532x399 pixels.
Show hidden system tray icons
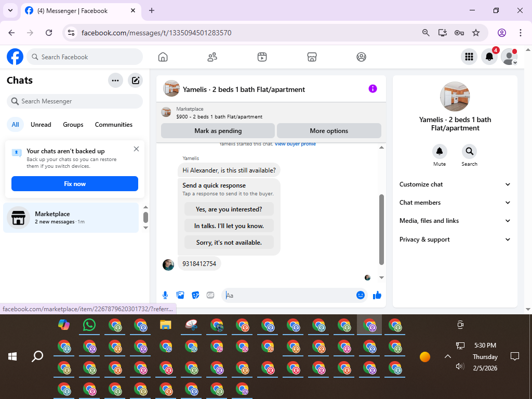[x=448, y=356]
